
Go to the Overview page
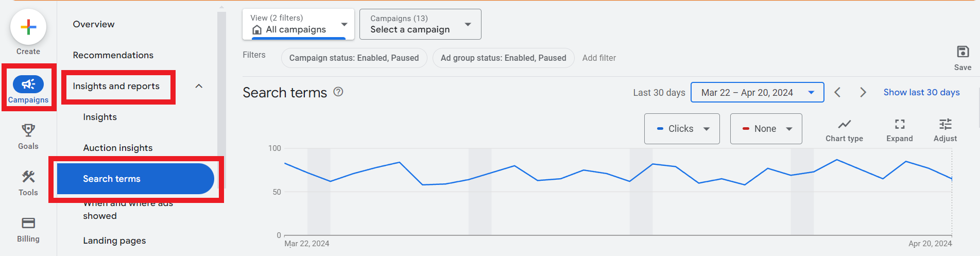point(94,24)
